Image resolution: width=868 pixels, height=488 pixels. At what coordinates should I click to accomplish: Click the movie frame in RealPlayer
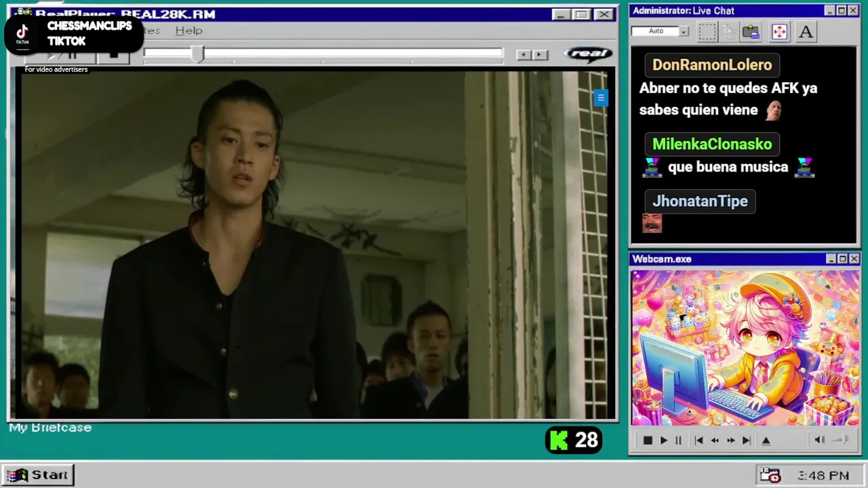[315, 245]
